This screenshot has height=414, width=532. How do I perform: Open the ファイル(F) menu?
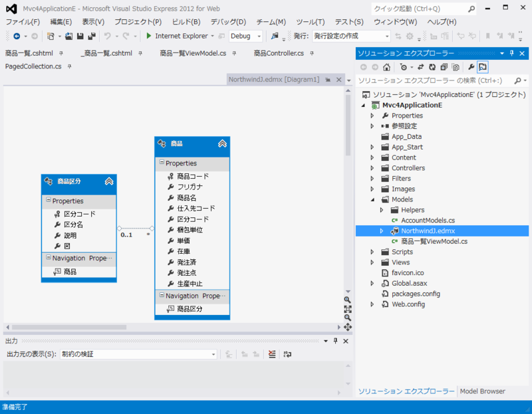[23, 22]
